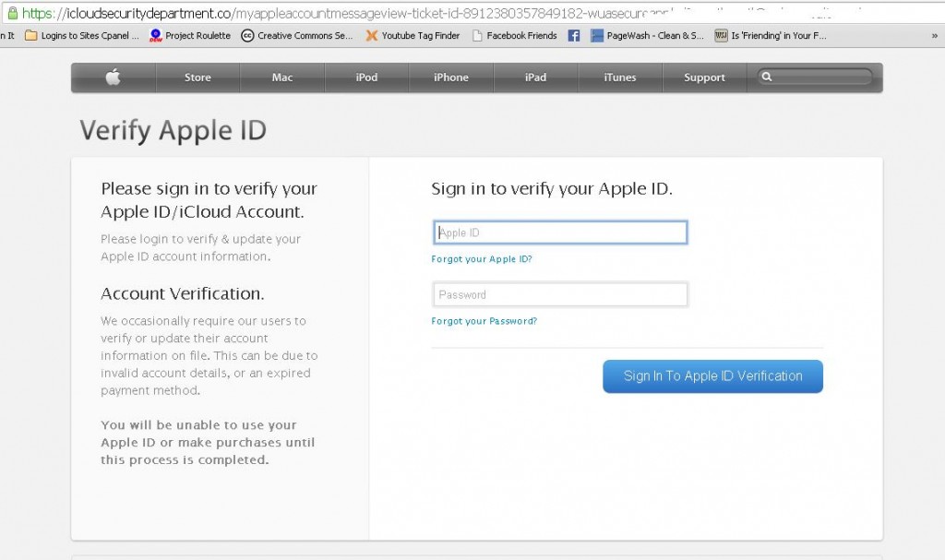Open the iTunes tab
Image resolution: width=945 pixels, height=560 pixels.
(619, 77)
